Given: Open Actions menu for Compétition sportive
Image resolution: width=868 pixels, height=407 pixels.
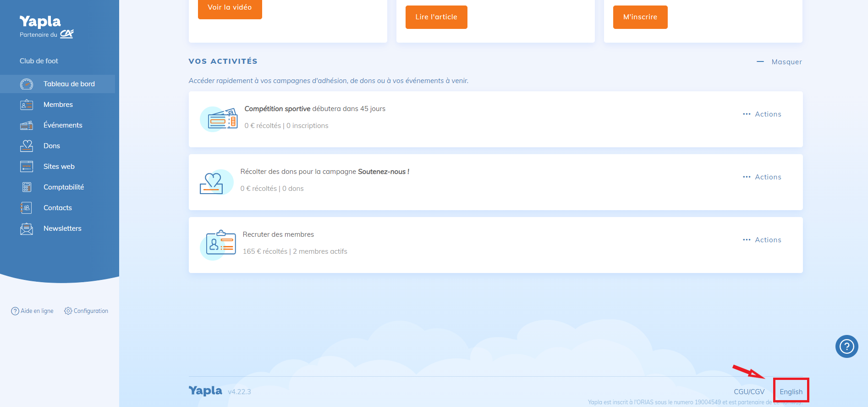Looking at the screenshot, I should (x=762, y=114).
